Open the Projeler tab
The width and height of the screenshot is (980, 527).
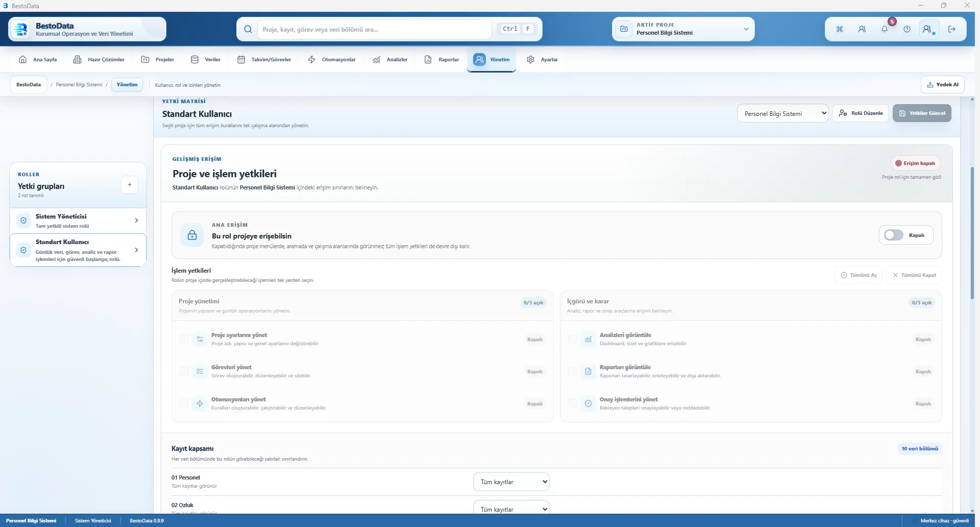tap(158, 60)
